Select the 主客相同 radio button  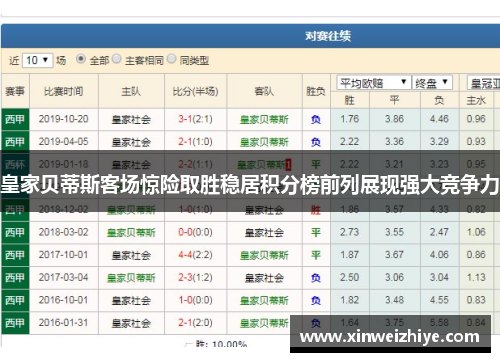click(x=116, y=59)
